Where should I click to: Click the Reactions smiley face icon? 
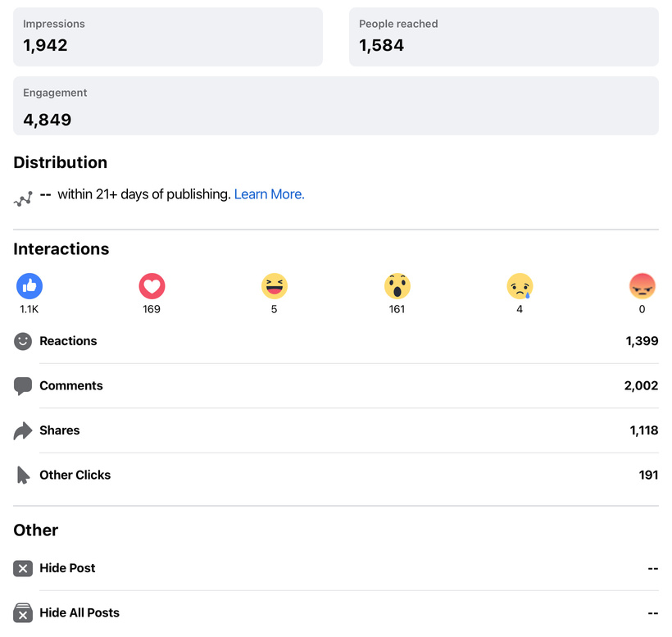click(23, 341)
